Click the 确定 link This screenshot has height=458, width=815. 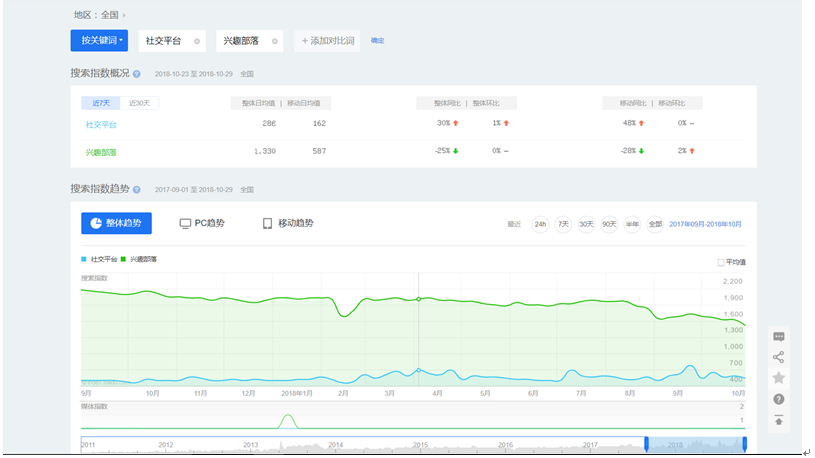pyautogui.click(x=377, y=41)
